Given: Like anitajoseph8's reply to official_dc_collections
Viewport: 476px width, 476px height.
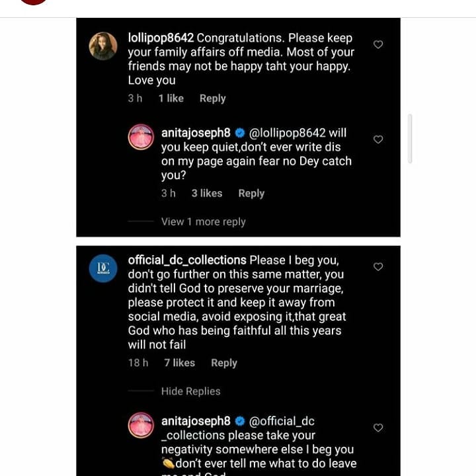Looking at the screenshot, I should (378, 428).
